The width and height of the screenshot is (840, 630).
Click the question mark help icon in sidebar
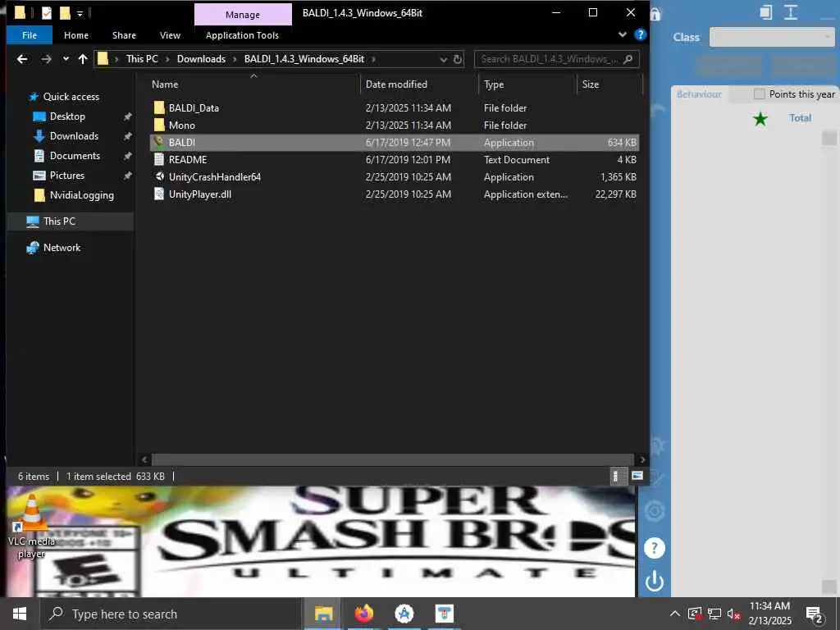coord(654,547)
